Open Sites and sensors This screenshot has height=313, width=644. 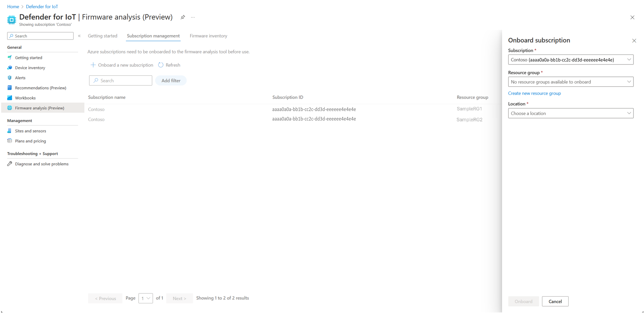point(30,131)
